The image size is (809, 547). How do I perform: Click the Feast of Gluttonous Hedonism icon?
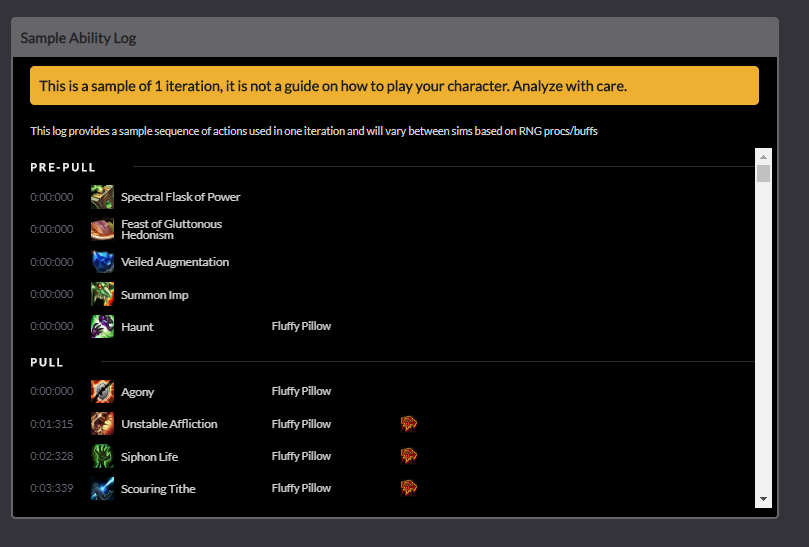click(x=102, y=229)
